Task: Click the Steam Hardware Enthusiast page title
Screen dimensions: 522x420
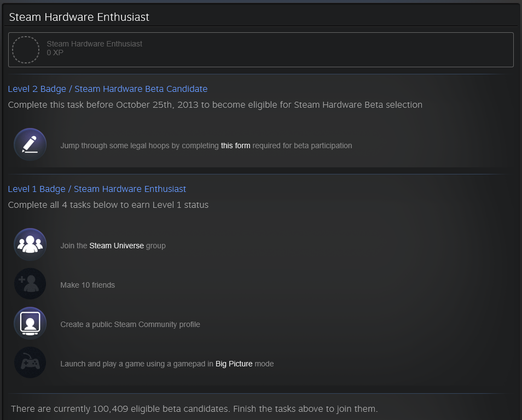Action: [x=79, y=17]
